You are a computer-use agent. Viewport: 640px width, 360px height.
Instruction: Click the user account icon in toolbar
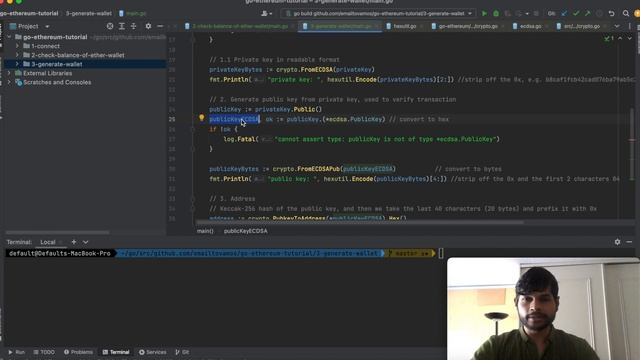coord(266,13)
